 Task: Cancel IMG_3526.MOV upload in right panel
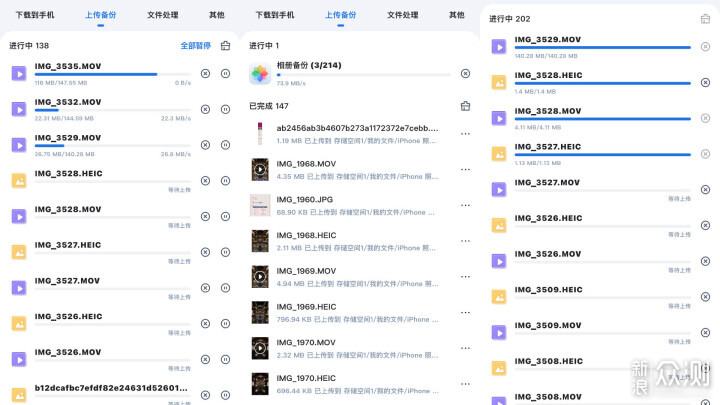705,261
